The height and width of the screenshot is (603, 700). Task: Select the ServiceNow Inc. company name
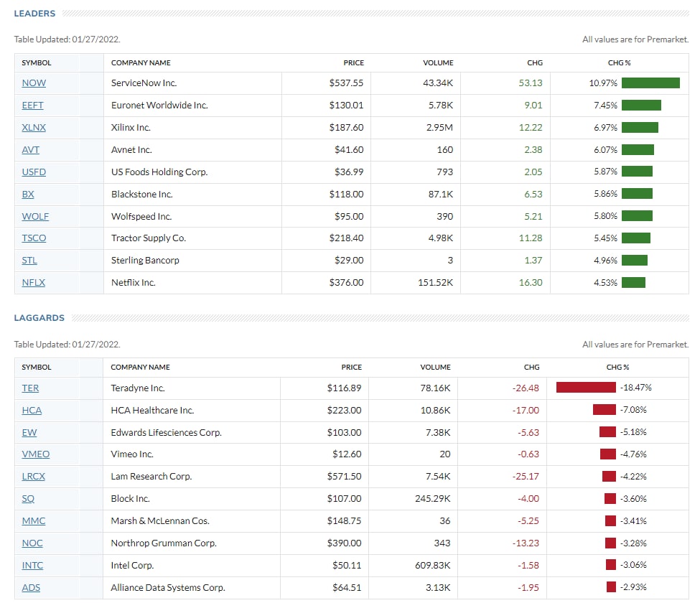144,83
